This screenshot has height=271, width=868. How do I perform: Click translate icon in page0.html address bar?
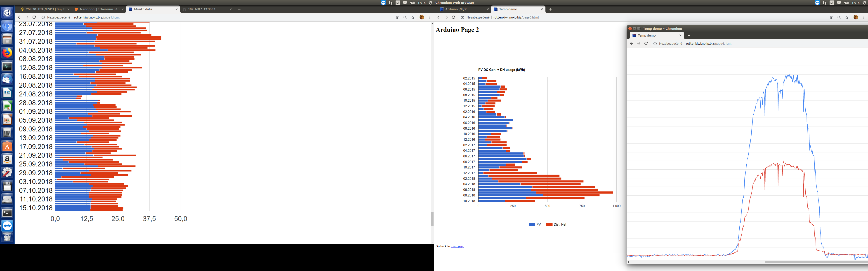831,17
